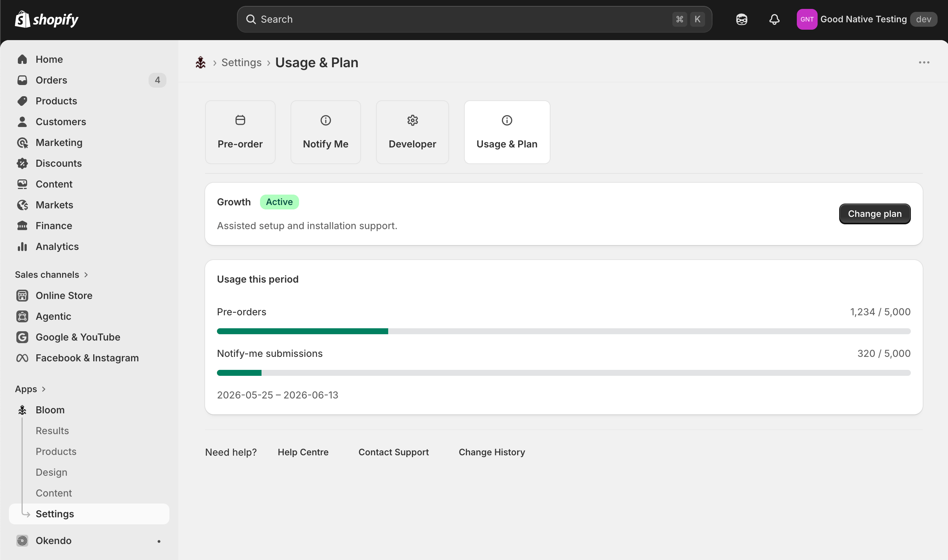Click the Active status badge
The width and height of the screenshot is (948, 560).
click(279, 202)
